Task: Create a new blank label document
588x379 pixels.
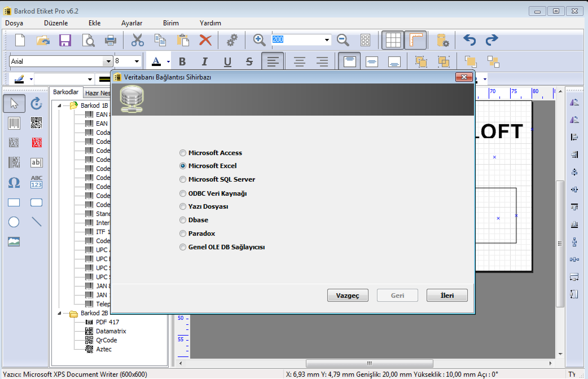Action: pyautogui.click(x=20, y=40)
